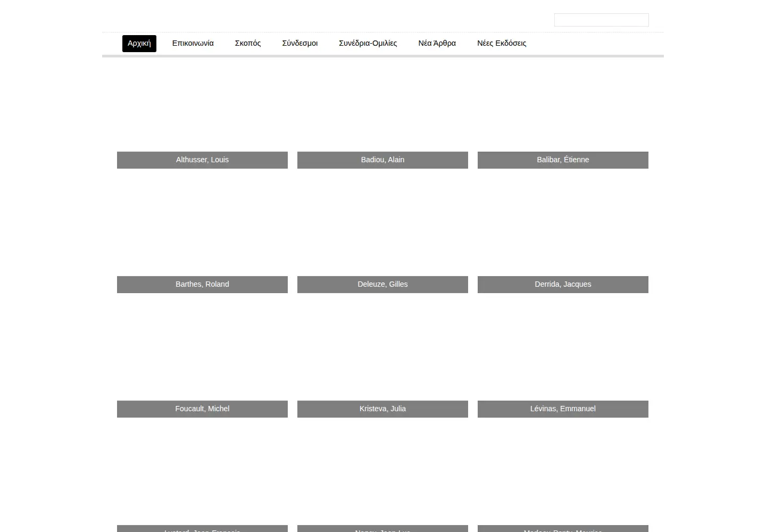The width and height of the screenshot is (766, 532).
Task: Open the Balibar, Étienne entry
Action: point(563,160)
